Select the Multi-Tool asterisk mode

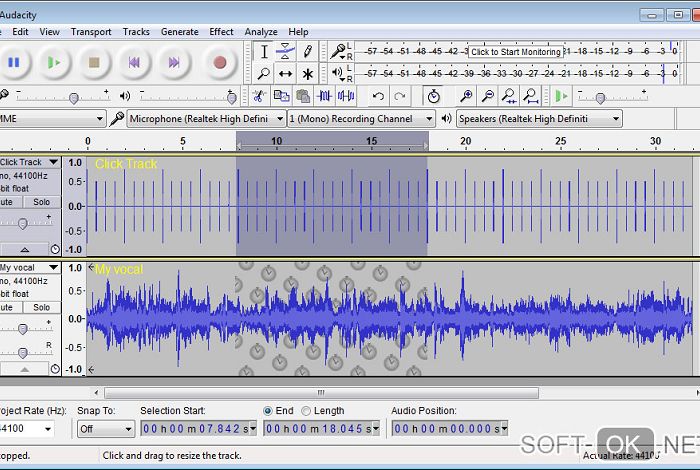[x=307, y=73]
